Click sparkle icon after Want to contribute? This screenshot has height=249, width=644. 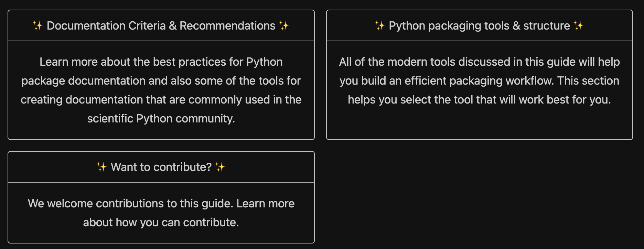[220, 167]
